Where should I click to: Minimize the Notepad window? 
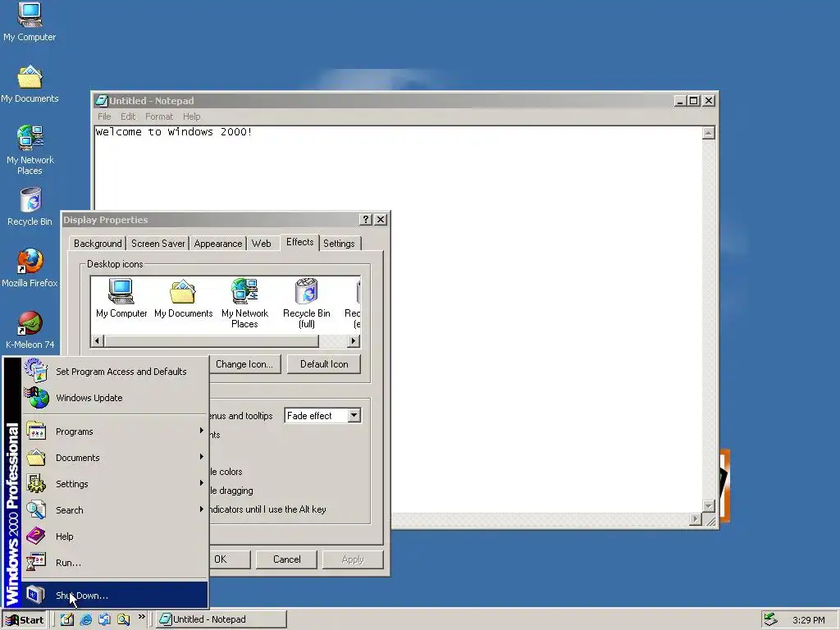pyautogui.click(x=680, y=100)
